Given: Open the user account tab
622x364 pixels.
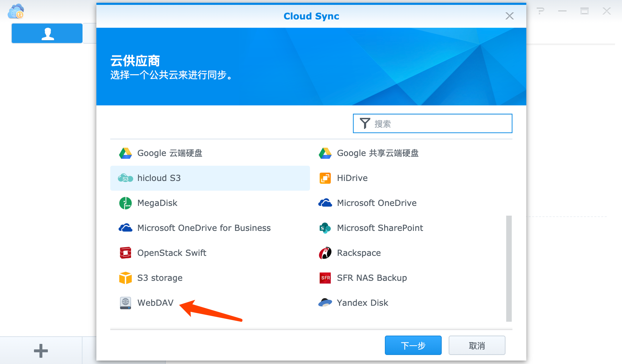Looking at the screenshot, I should [x=47, y=33].
